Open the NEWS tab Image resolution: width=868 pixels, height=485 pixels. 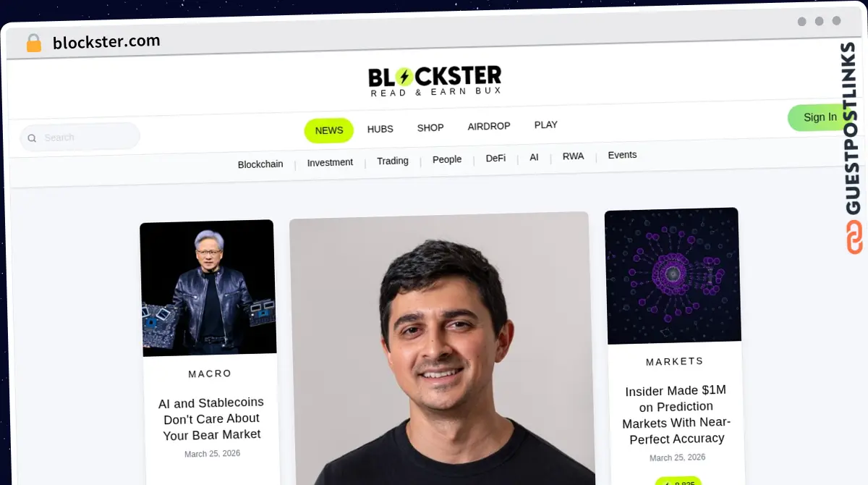pyautogui.click(x=329, y=130)
